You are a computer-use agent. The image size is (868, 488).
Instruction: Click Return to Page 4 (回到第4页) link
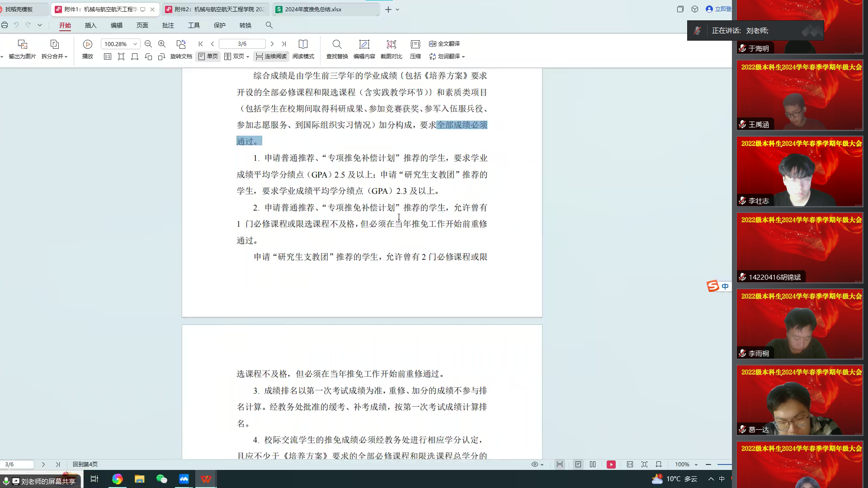point(85,465)
